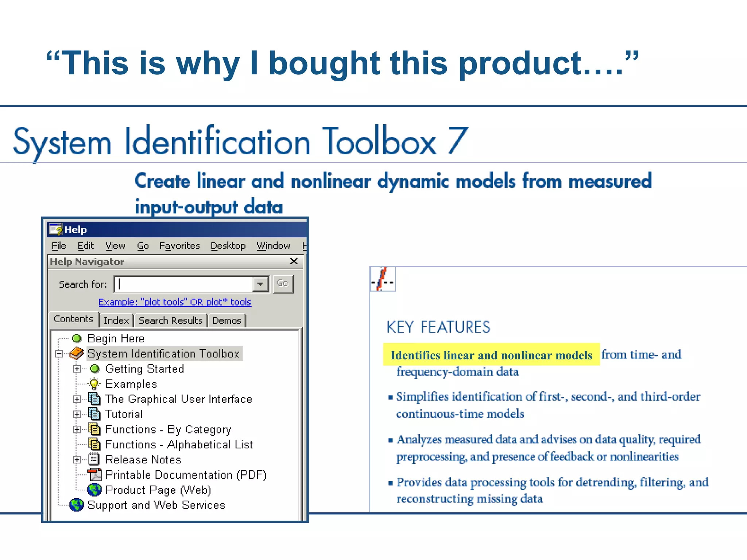This screenshot has width=747, height=560.
Task: Open the File menu
Action: tap(59, 246)
